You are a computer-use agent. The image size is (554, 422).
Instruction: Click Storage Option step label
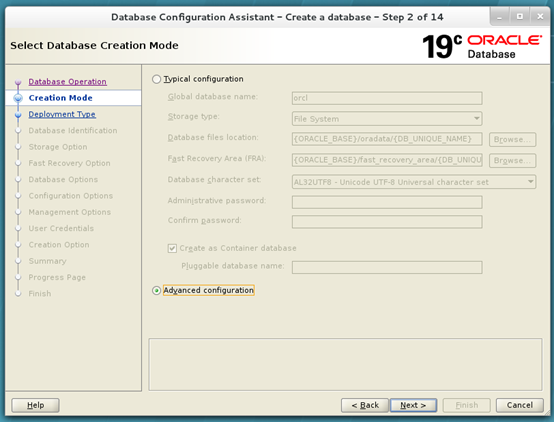tap(58, 147)
